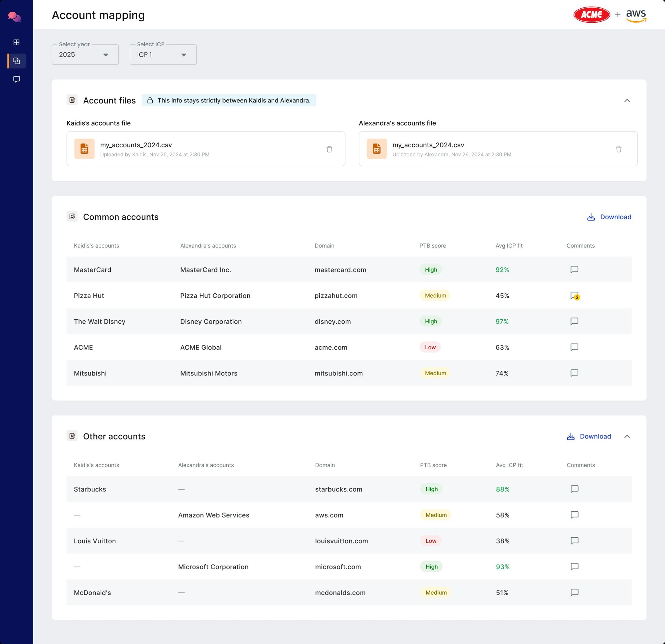Screen dimensions: 665x644
Task: Open comments for The Walt Disney row
Action: click(x=574, y=321)
